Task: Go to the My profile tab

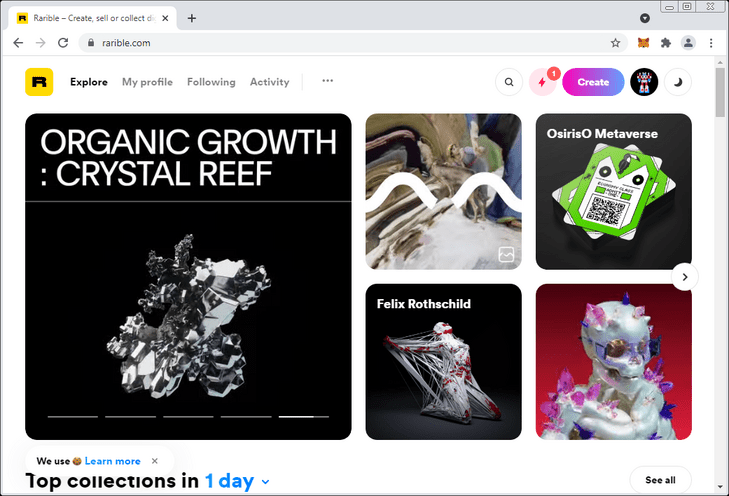Action: pos(147,82)
